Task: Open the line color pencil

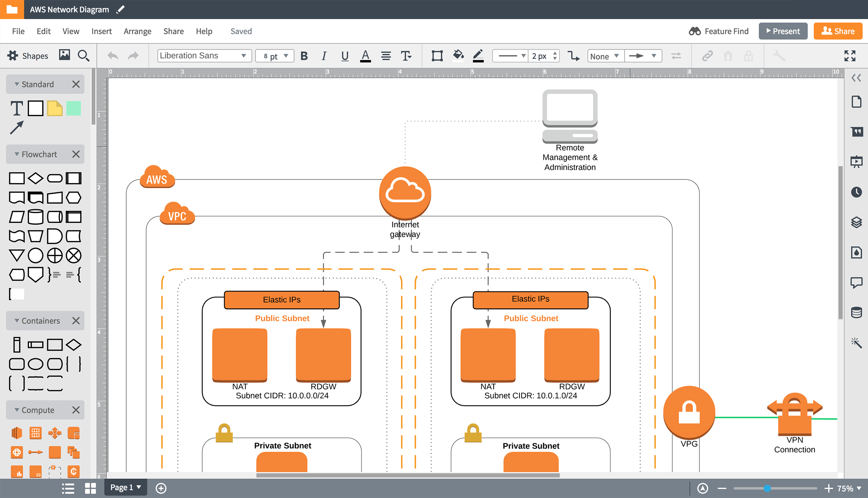Action: click(x=478, y=56)
